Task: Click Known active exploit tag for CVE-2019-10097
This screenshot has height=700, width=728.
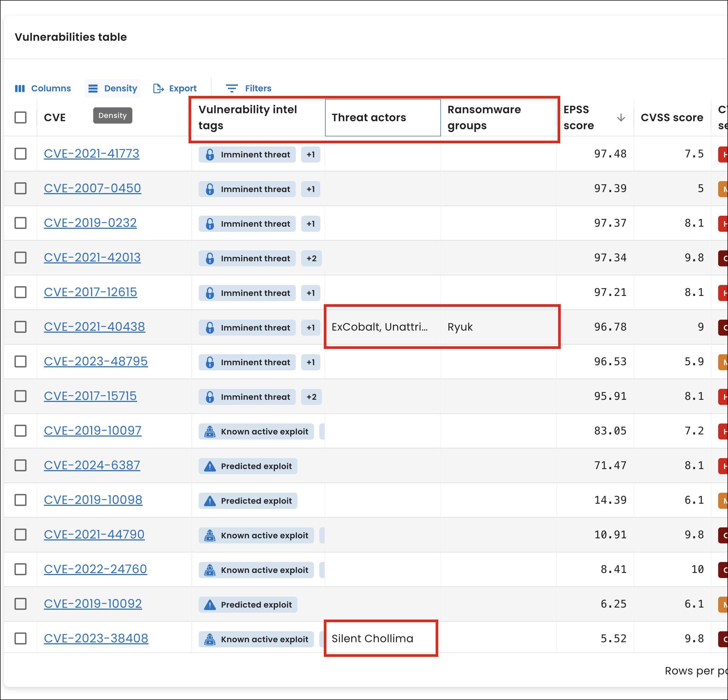Action: [256, 431]
